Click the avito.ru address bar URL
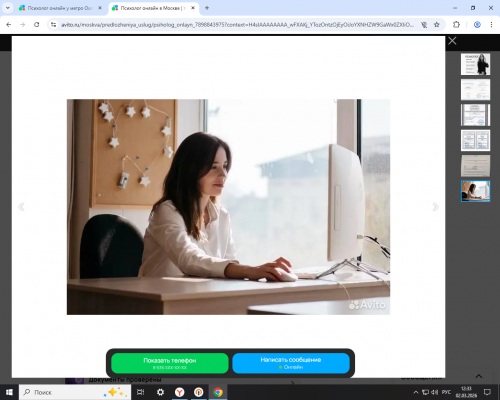Screen dimensions: 500x400 click(x=237, y=25)
